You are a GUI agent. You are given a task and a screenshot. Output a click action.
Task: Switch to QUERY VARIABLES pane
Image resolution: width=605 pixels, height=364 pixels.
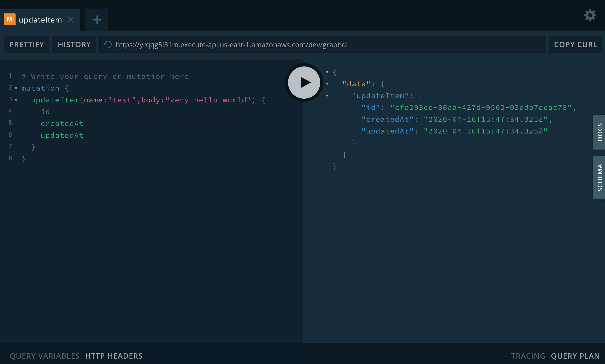[45, 356]
